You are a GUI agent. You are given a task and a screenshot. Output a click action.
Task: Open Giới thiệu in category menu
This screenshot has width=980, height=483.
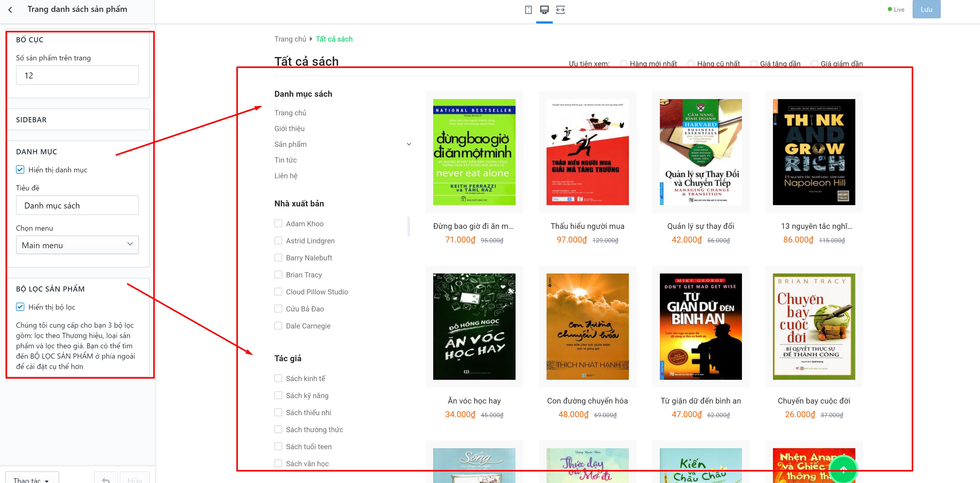[x=289, y=128]
